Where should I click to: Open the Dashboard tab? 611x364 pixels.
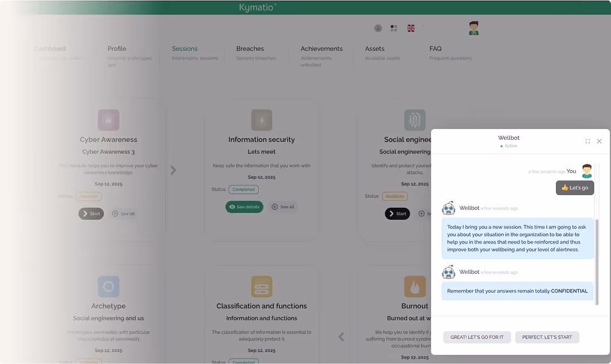(x=50, y=48)
